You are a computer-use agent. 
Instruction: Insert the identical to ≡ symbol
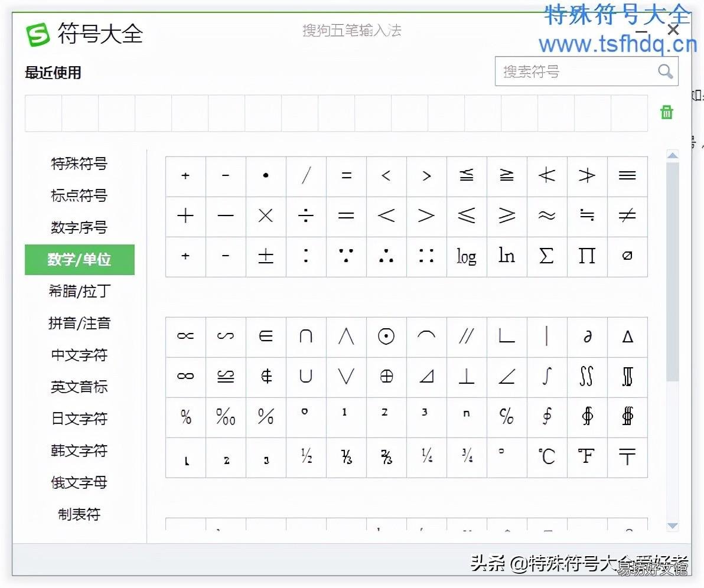(627, 176)
